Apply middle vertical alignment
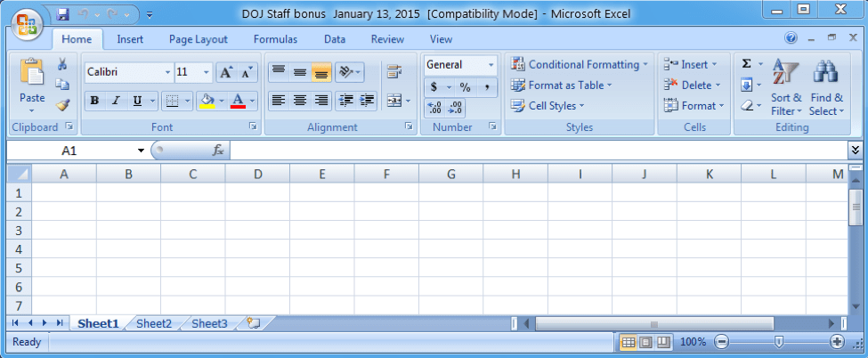The width and height of the screenshot is (868, 358). tap(299, 72)
